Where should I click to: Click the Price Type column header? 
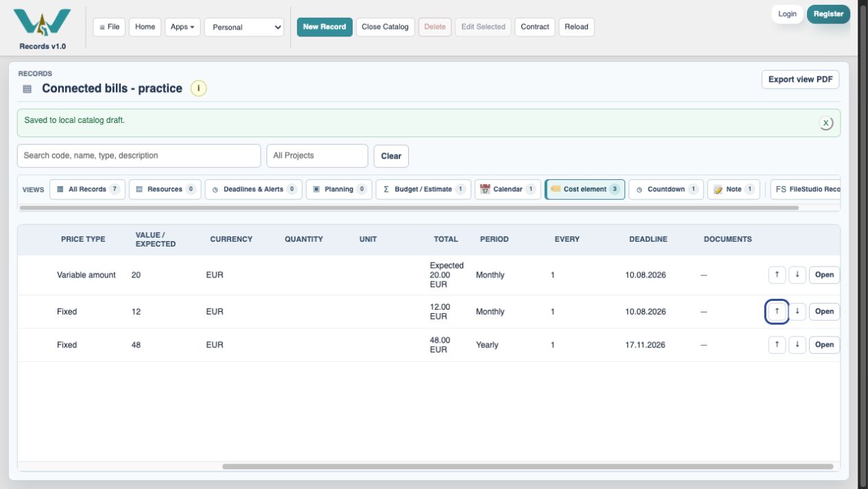[83, 239]
